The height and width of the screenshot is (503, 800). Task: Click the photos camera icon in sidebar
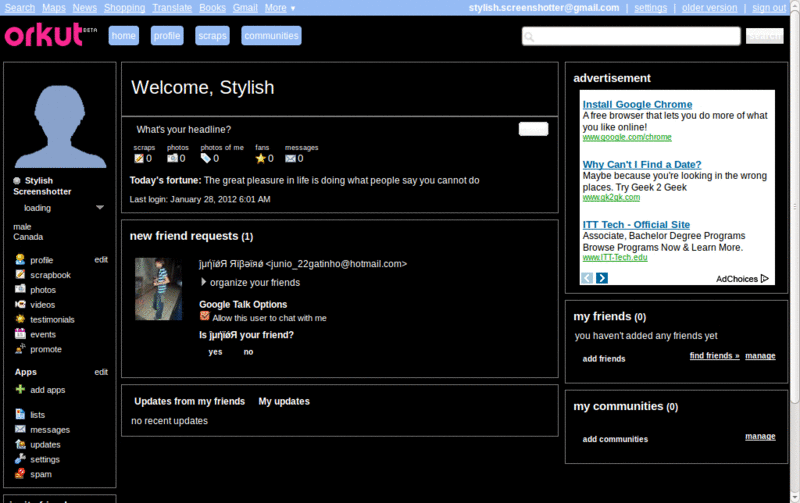(20, 289)
